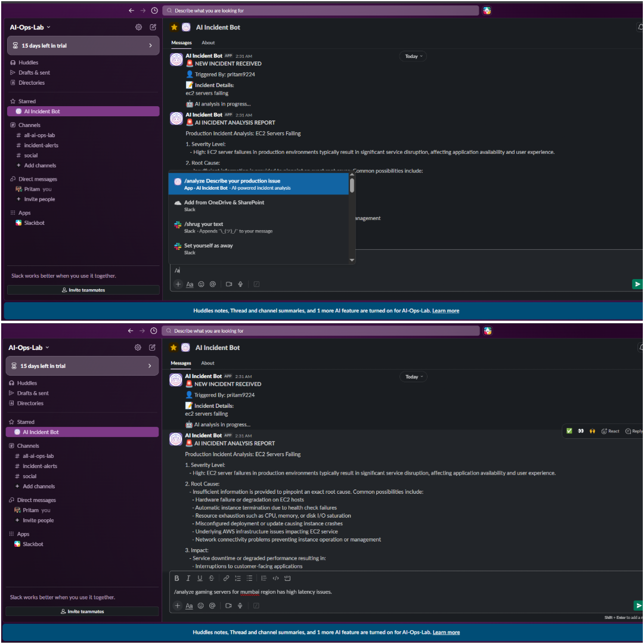Click Add channels in the upper window
The width and height of the screenshot is (644, 644).
point(40,166)
